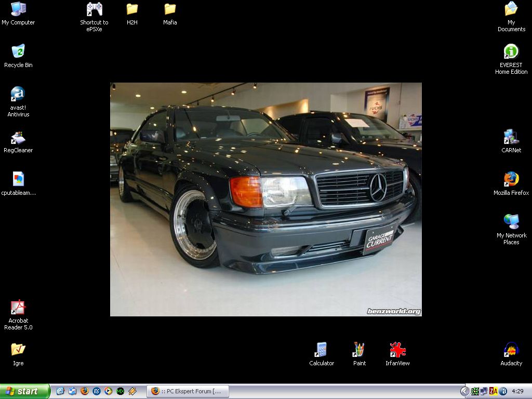Open the Igre folder on desktop

click(18, 350)
